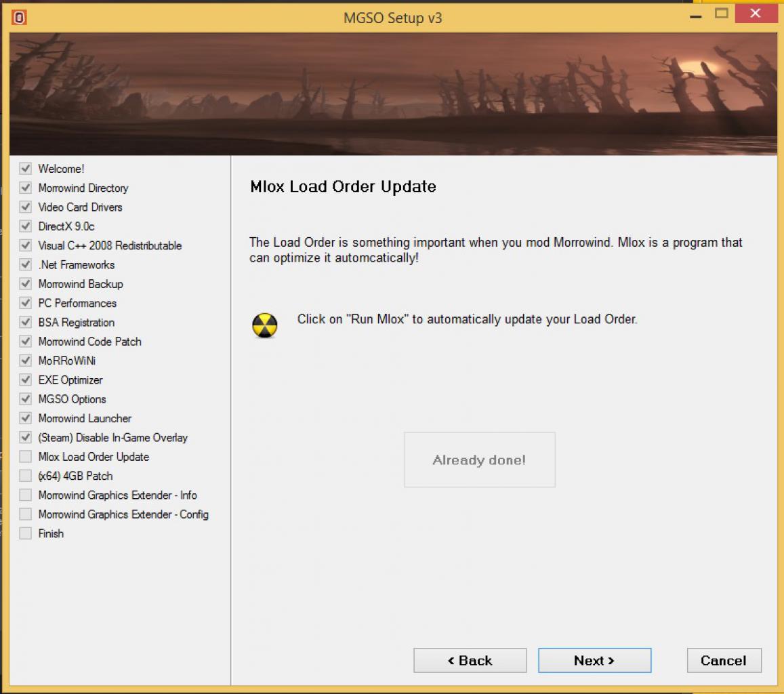Click the Already done! button

point(480,460)
